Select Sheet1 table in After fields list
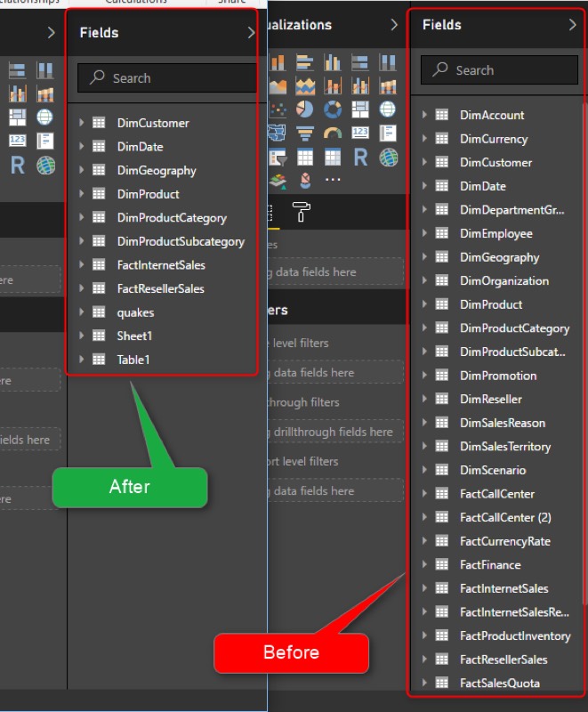This screenshot has height=712, width=588. pos(134,336)
